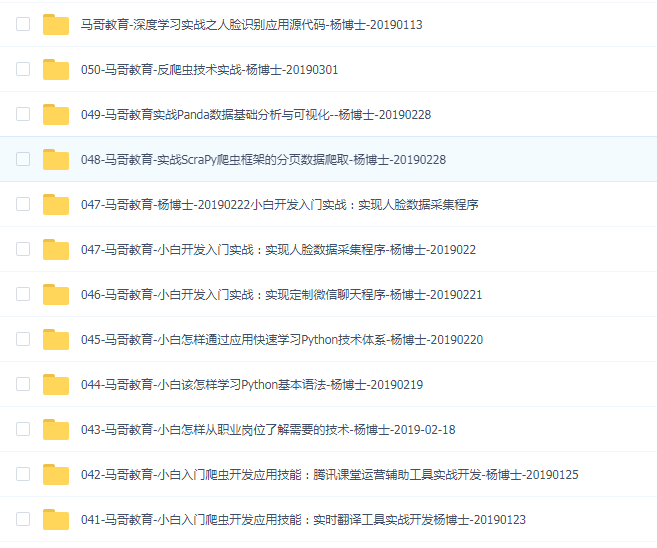This screenshot has height=548, width=657.
Task: Open folder icon for 042 腾讯课堂运营辅助工具
Action: click(x=56, y=474)
